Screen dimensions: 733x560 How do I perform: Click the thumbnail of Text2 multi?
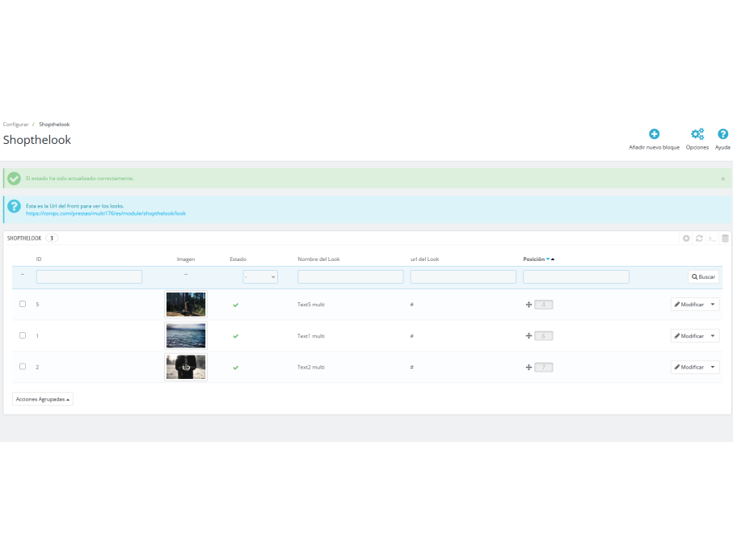point(186,367)
